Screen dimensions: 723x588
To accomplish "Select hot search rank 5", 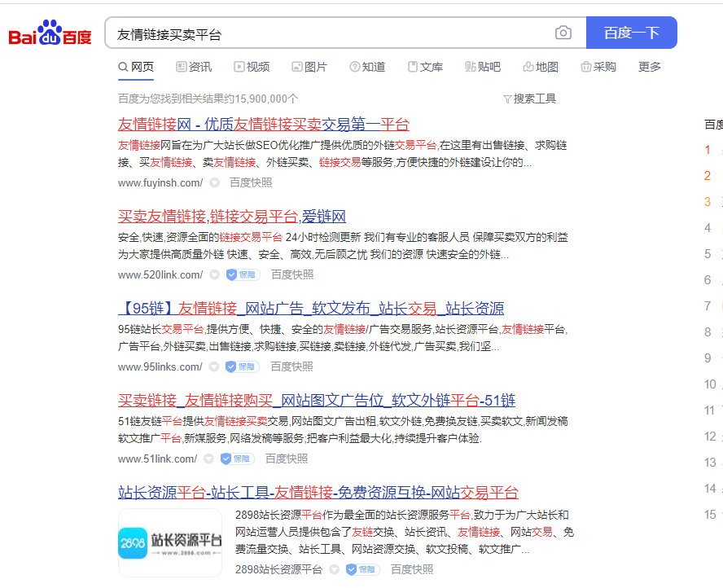I will (x=708, y=254).
